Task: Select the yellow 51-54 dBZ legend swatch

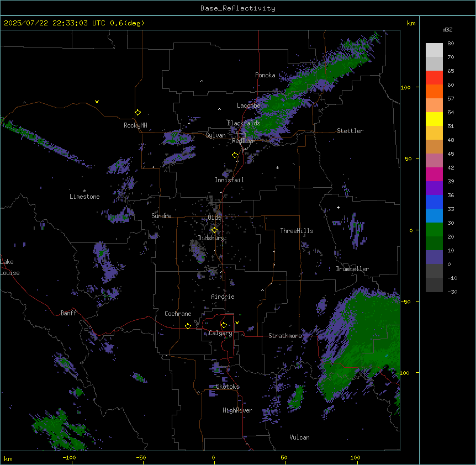Action: (434, 119)
